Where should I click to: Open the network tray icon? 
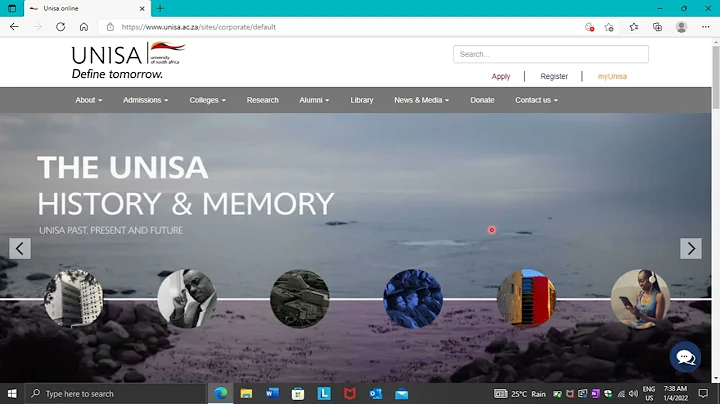click(621, 393)
